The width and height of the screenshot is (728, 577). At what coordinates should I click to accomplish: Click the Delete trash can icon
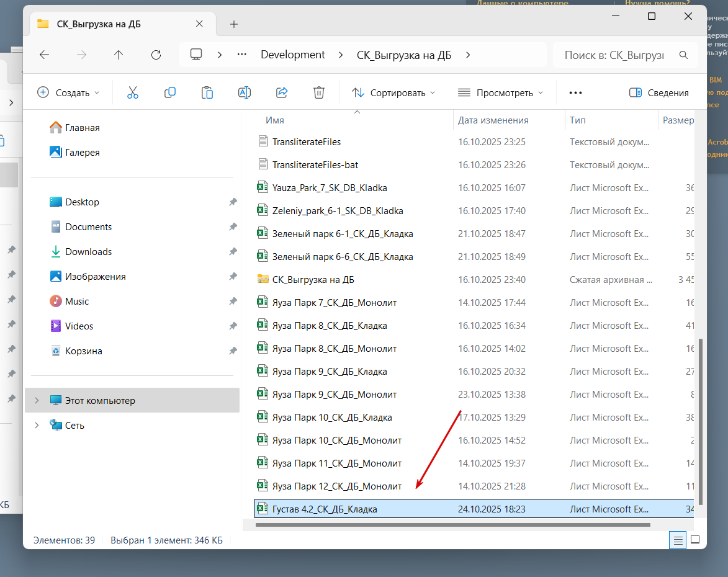coord(319,93)
